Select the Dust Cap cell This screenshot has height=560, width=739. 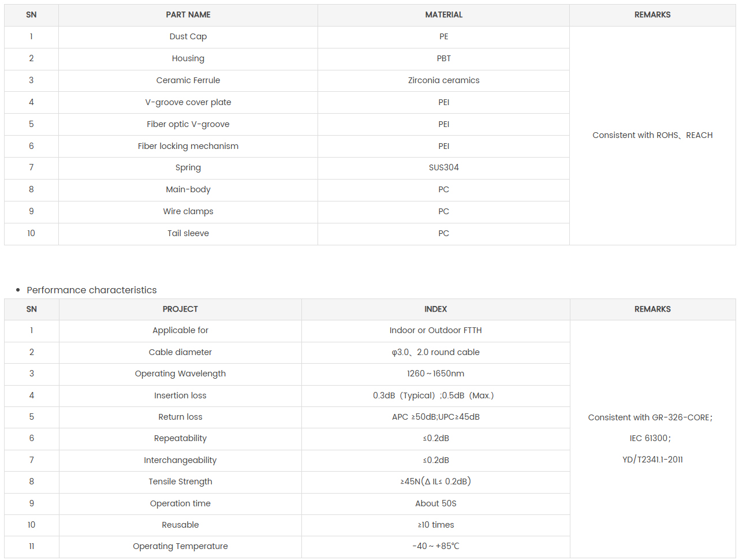pyautogui.click(x=188, y=36)
